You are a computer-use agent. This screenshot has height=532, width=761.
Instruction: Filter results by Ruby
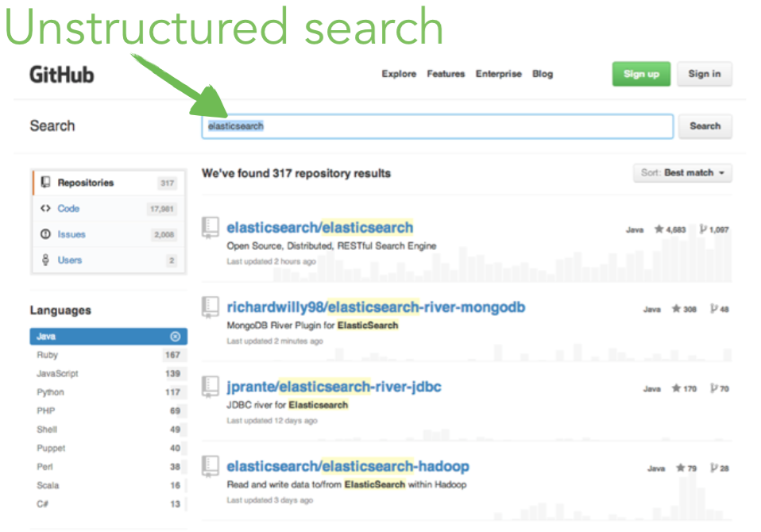pyautogui.click(x=109, y=355)
